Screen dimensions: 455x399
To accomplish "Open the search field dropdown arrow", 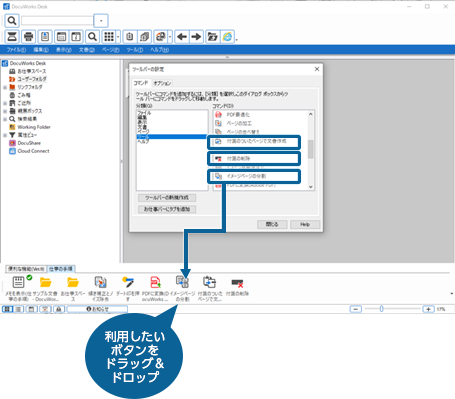I will (101, 21).
